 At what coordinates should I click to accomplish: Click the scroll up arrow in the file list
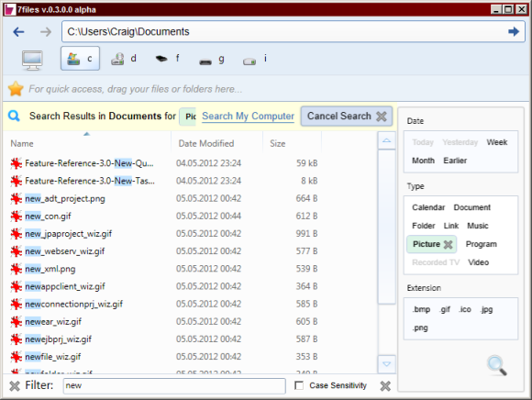[x=386, y=140]
